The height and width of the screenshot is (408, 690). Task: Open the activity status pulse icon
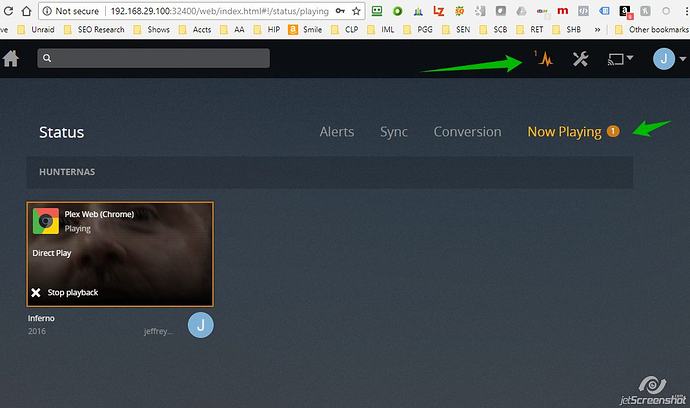[546, 59]
